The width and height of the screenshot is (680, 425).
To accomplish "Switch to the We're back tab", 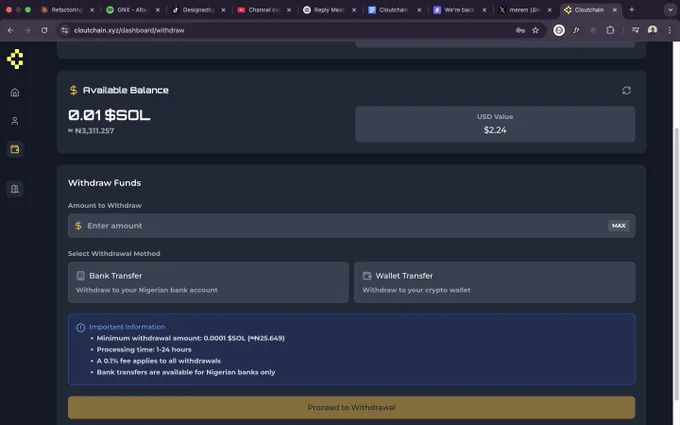I will point(460,10).
